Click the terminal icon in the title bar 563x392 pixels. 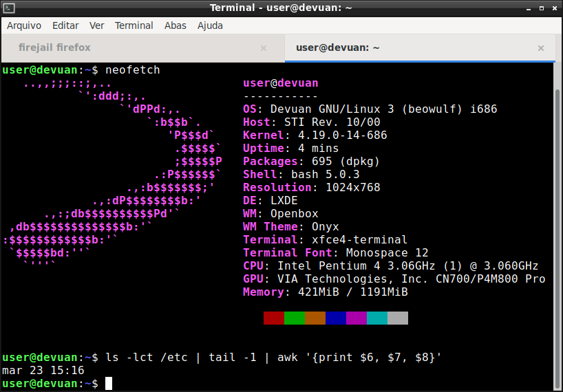click(x=8, y=8)
